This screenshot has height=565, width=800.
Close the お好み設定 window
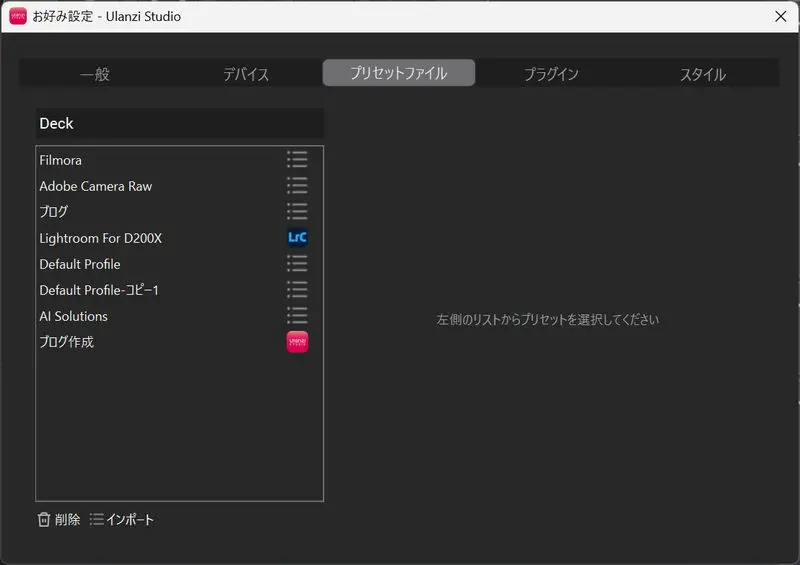pyautogui.click(x=780, y=16)
